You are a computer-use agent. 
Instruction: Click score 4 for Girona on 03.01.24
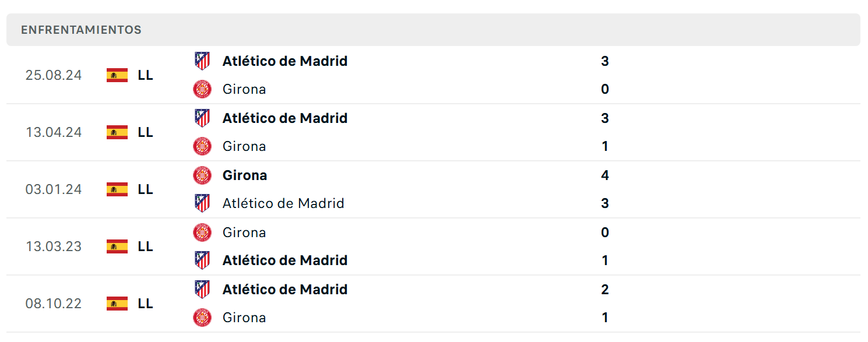click(605, 175)
